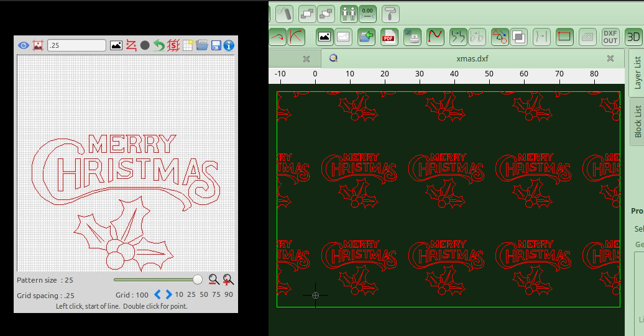Decrease grid with the blue left chevron

[x=157, y=294]
